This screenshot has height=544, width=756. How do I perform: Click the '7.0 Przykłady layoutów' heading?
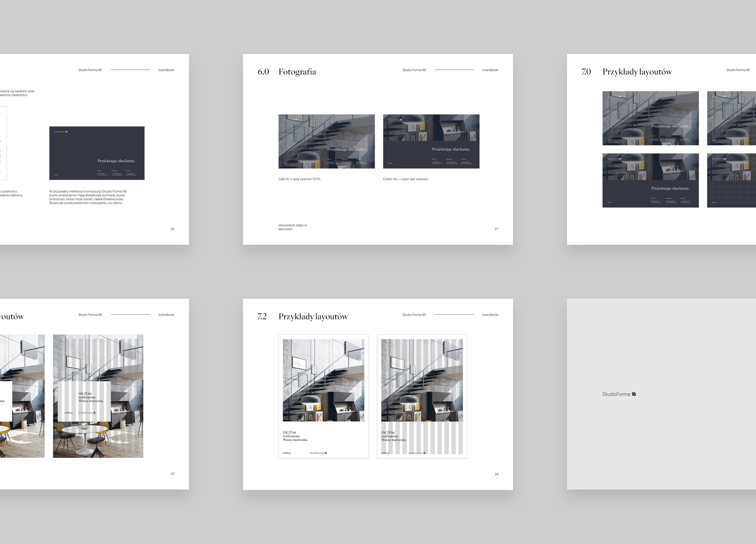pyautogui.click(x=636, y=72)
